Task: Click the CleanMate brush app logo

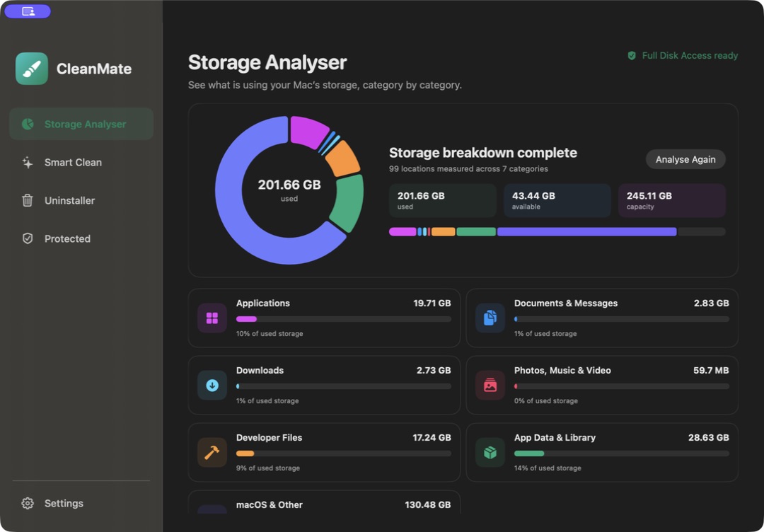Action: 32,69
